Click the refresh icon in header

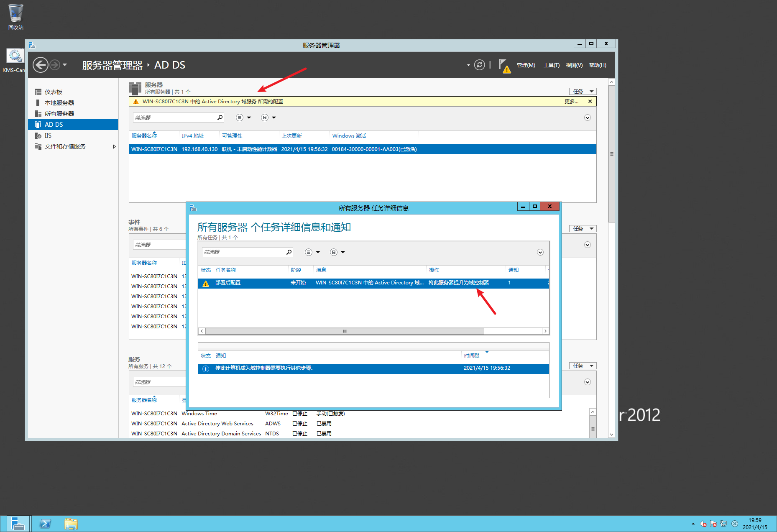(480, 65)
